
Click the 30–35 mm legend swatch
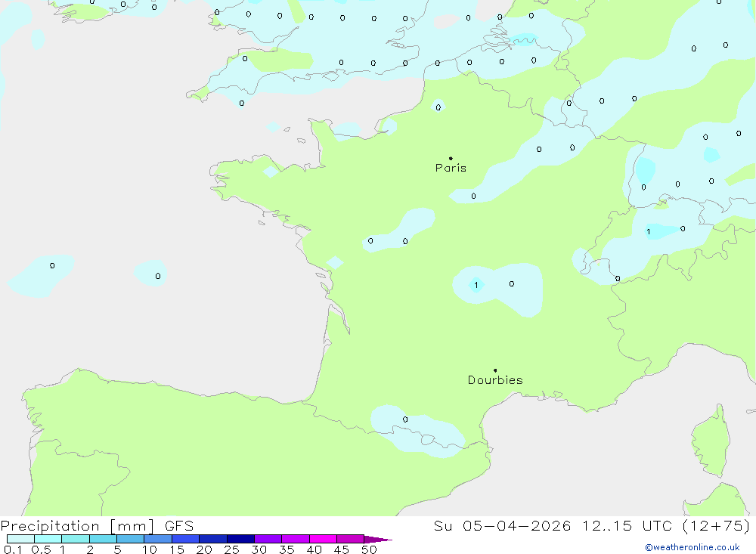tap(268, 539)
